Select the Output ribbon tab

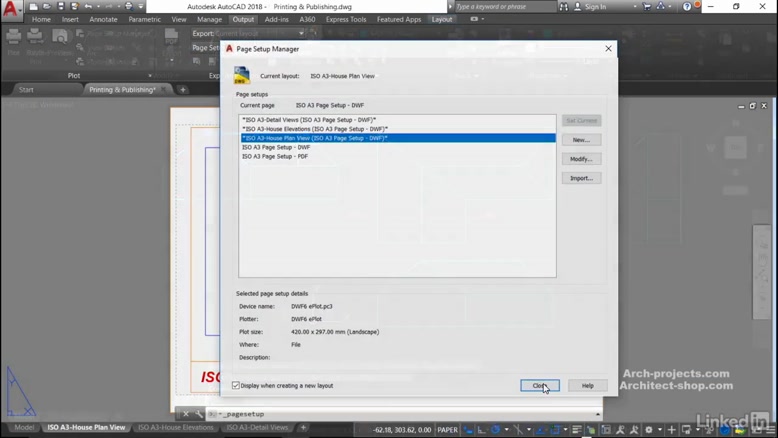243,19
